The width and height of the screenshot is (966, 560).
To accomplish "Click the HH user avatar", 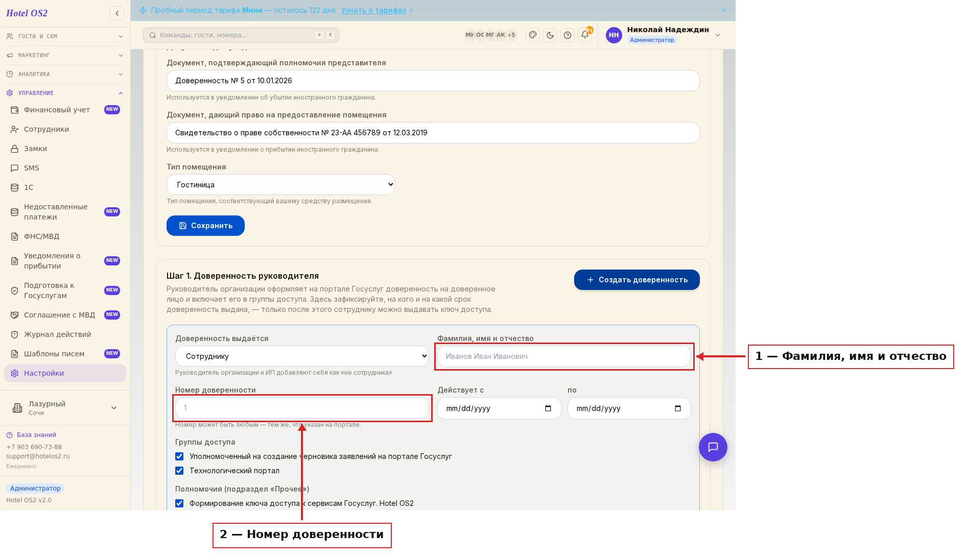I will [614, 35].
